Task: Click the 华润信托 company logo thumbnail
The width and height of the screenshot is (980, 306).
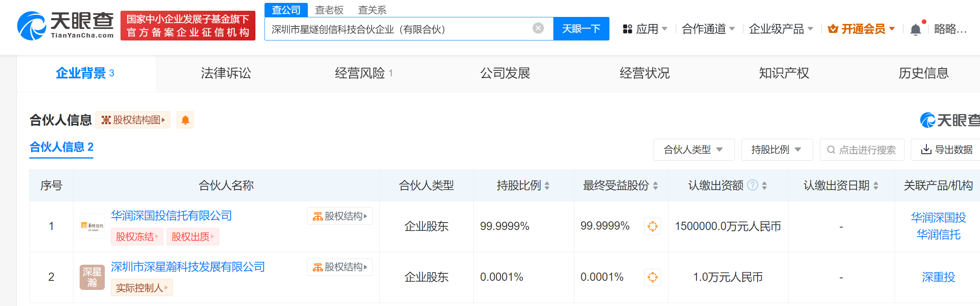Action: [x=92, y=226]
